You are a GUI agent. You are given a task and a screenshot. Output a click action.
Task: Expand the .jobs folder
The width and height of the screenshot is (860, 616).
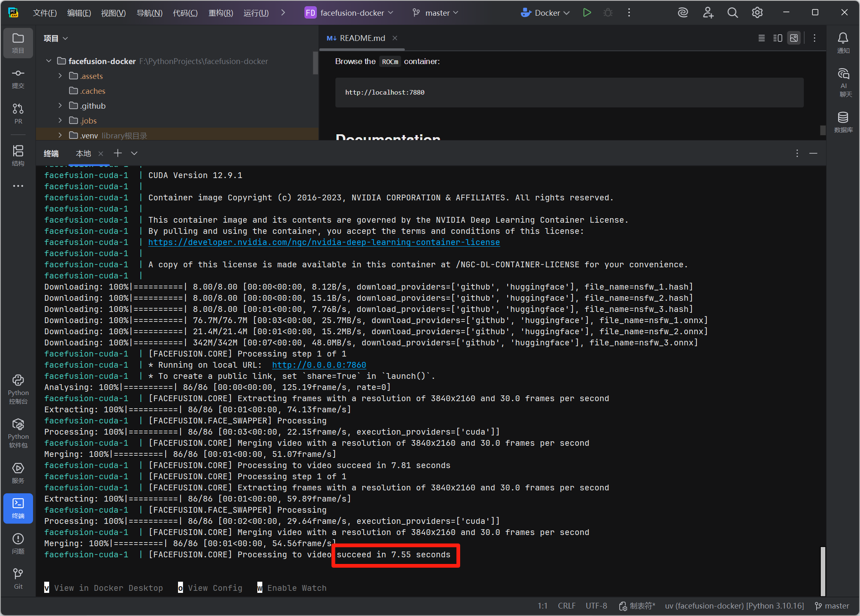[60, 121]
